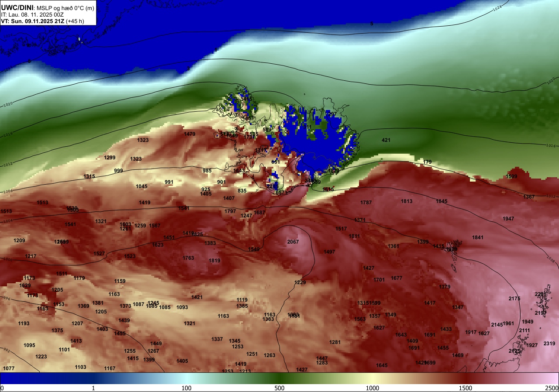Click the 'IT: Lau. 08. 11. 2025 00Z' line
The height and width of the screenshot is (392, 559).
[x=31, y=14]
